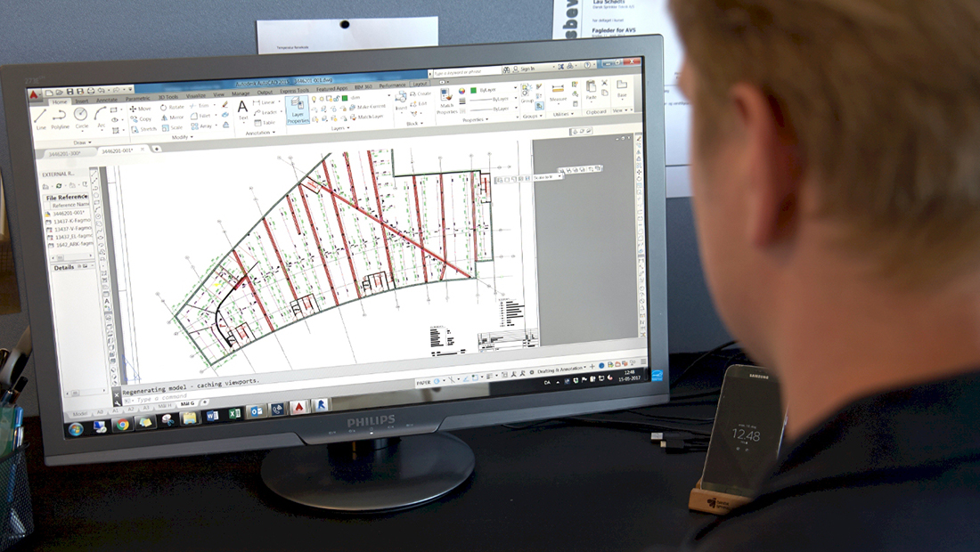This screenshot has width=980, height=552.
Task: Expand the Modify panel
Action: [x=183, y=137]
